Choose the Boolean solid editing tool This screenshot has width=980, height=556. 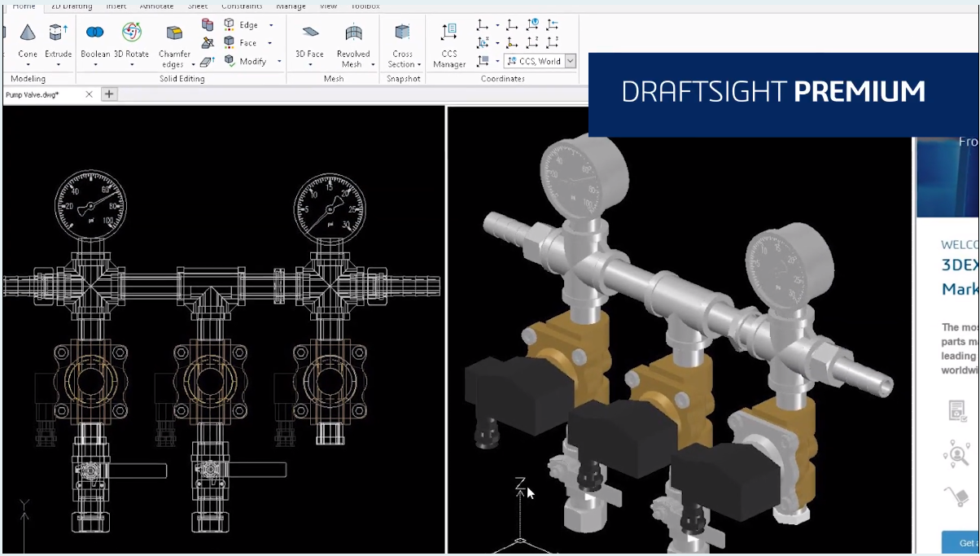pyautogui.click(x=95, y=41)
